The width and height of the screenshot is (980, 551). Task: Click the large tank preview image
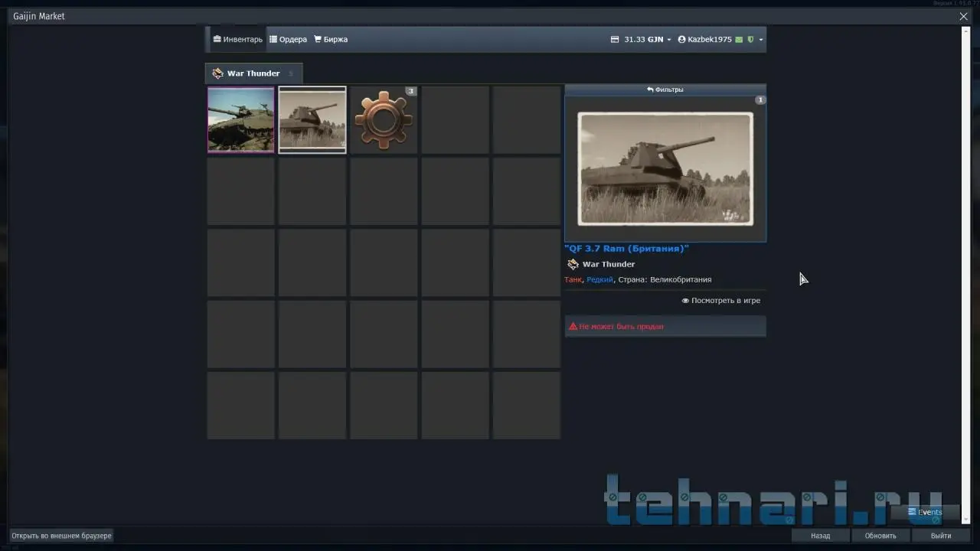(x=665, y=169)
